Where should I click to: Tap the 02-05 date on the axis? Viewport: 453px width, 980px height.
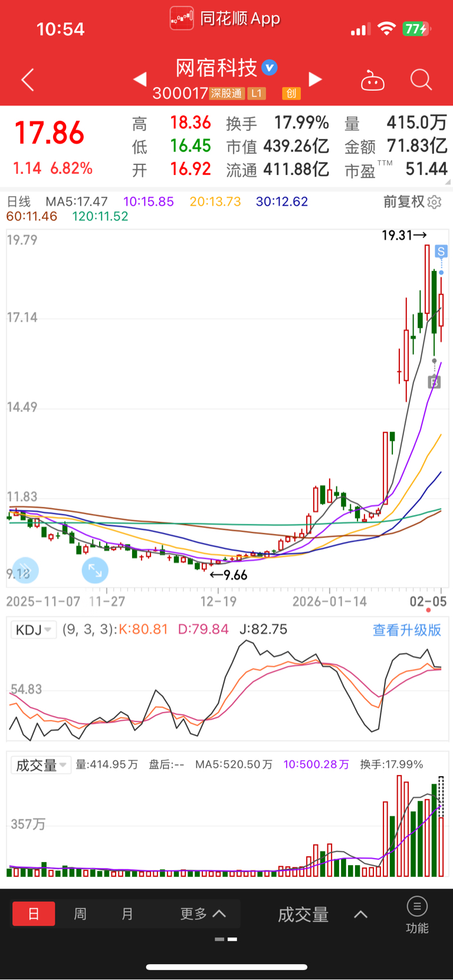click(428, 602)
